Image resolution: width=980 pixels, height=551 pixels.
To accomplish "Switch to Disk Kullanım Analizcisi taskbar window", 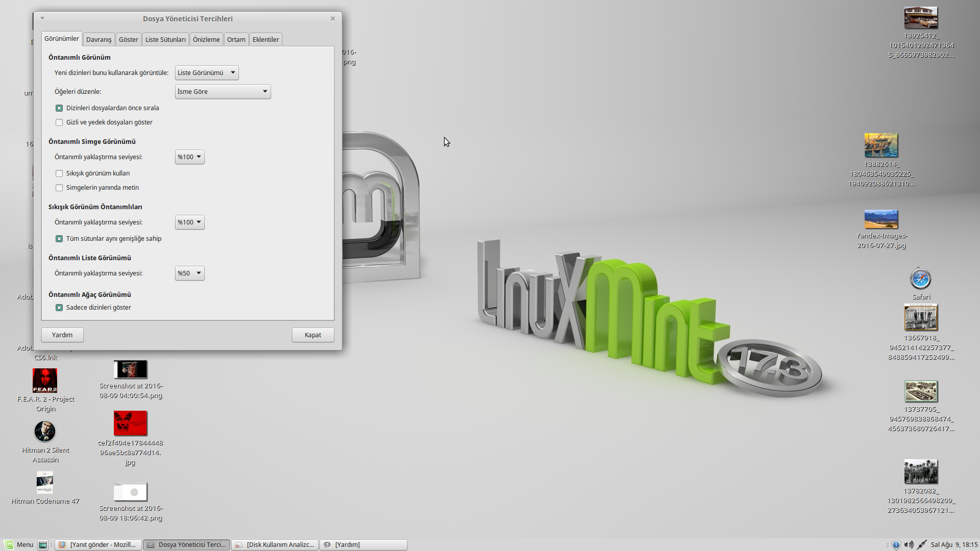I will point(275,545).
